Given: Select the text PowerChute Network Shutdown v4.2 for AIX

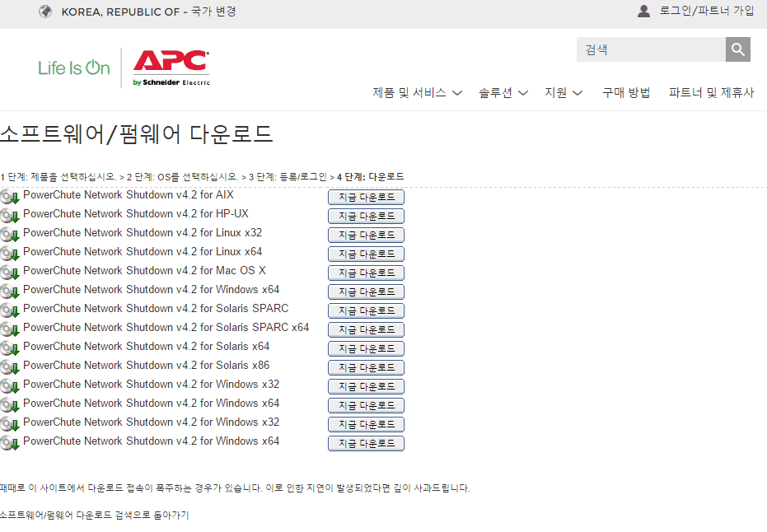Looking at the screenshot, I should click(129, 194).
